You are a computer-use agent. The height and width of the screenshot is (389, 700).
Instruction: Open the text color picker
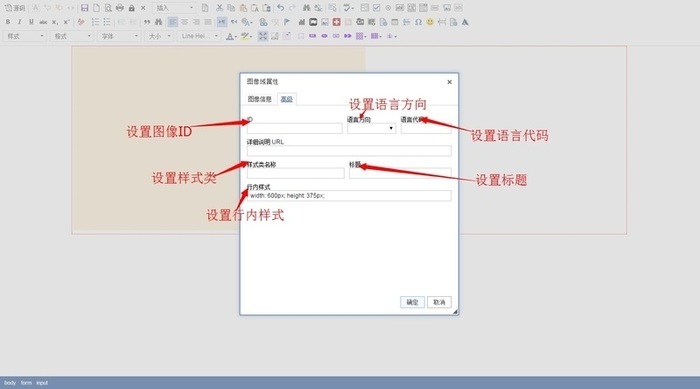230,36
